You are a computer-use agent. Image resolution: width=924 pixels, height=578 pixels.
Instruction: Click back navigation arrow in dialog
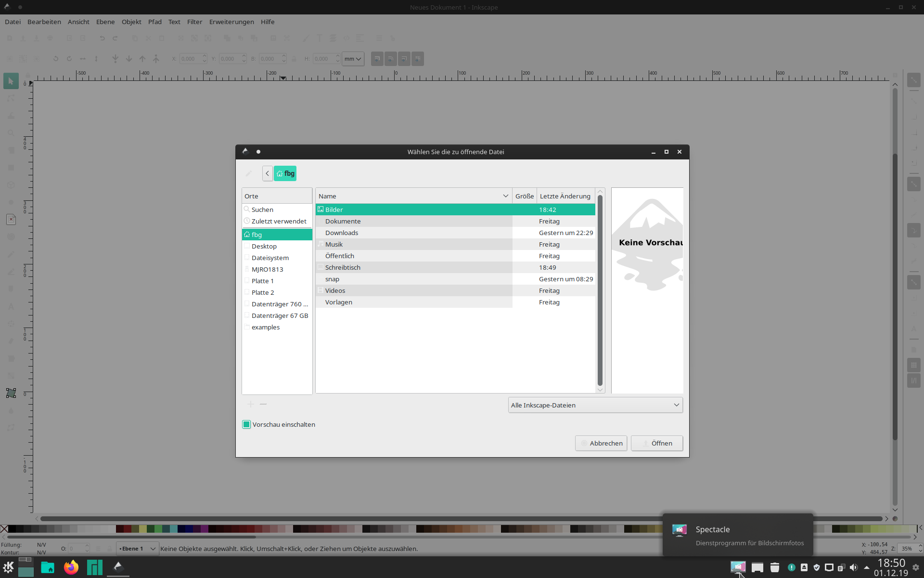click(267, 173)
